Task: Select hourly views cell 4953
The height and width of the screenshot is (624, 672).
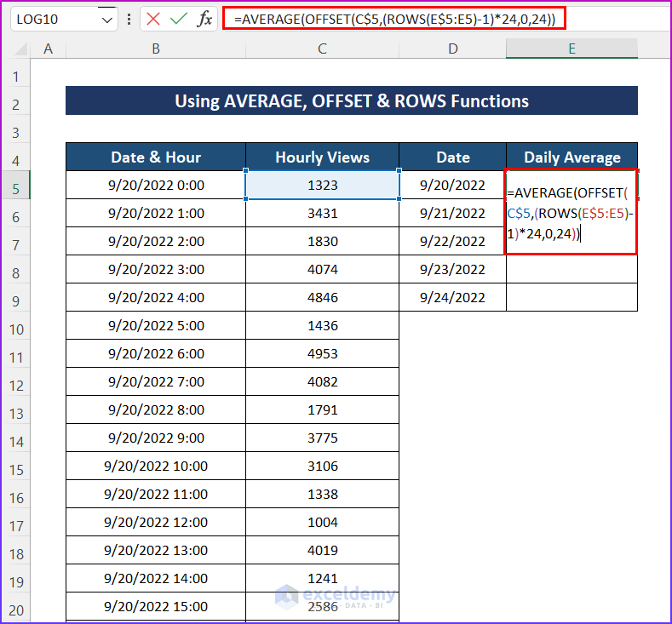Action: [322, 354]
